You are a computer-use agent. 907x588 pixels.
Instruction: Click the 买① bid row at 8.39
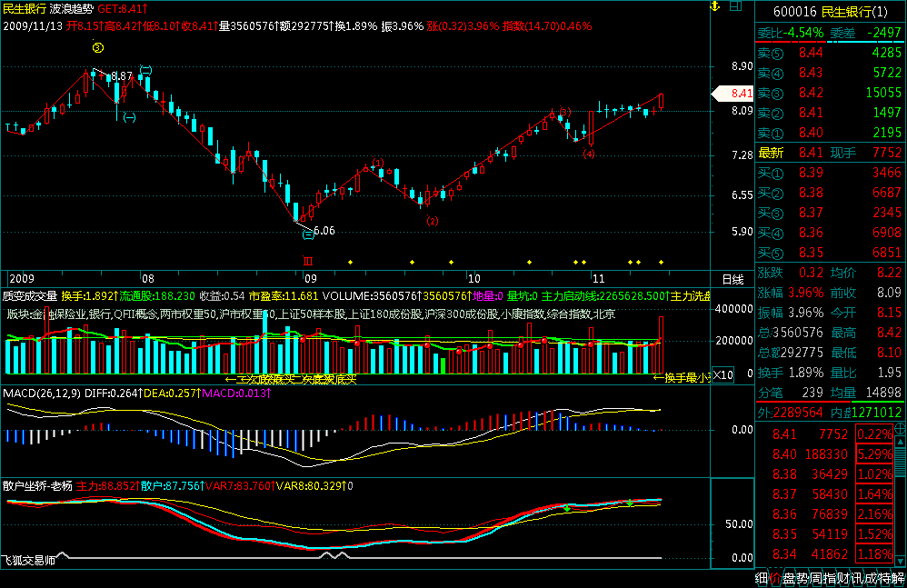830,173
